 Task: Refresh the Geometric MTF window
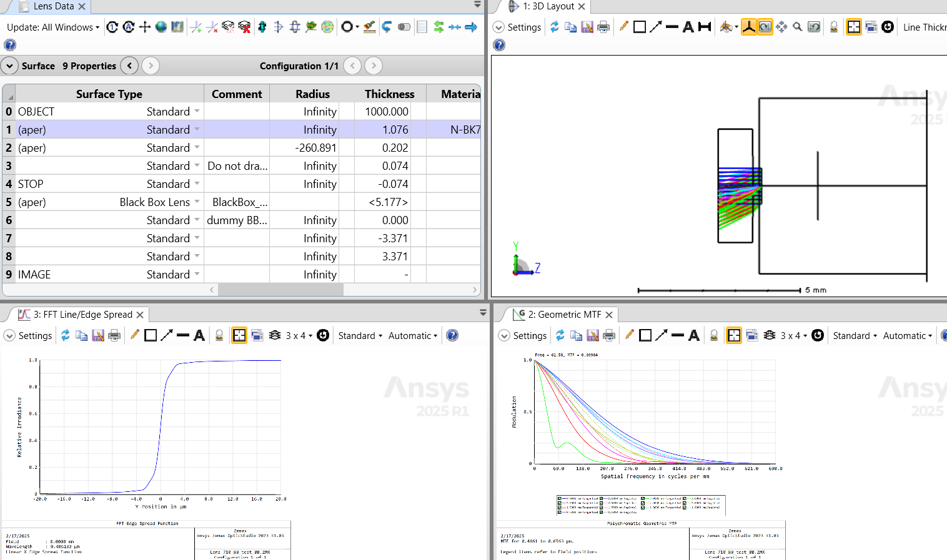(x=560, y=335)
